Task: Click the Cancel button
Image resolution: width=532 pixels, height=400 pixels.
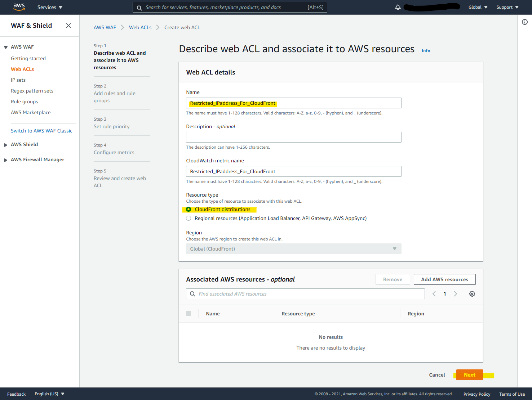Action: tap(437, 375)
